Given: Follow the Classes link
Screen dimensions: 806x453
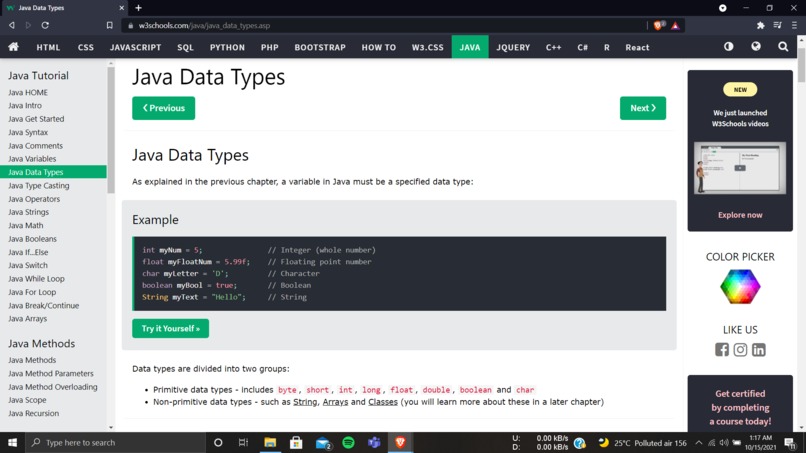Looking at the screenshot, I should point(383,402).
